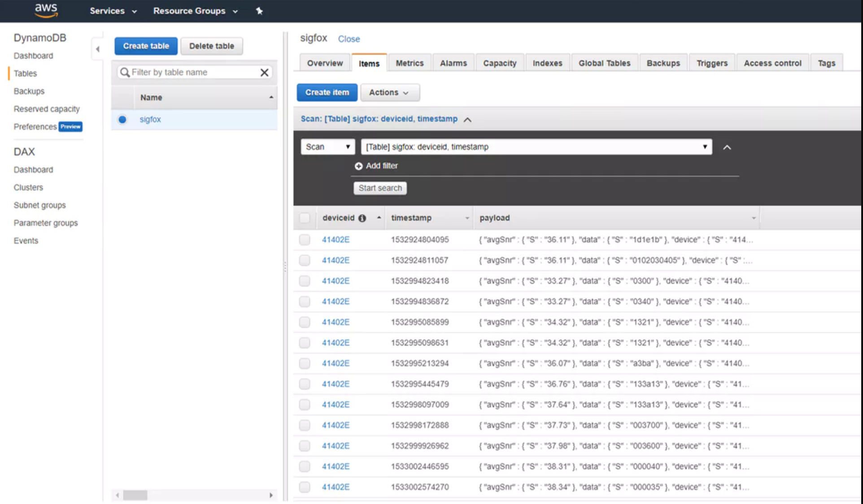Click the Close link next to sigfox
863x504 pixels.
coord(349,39)
